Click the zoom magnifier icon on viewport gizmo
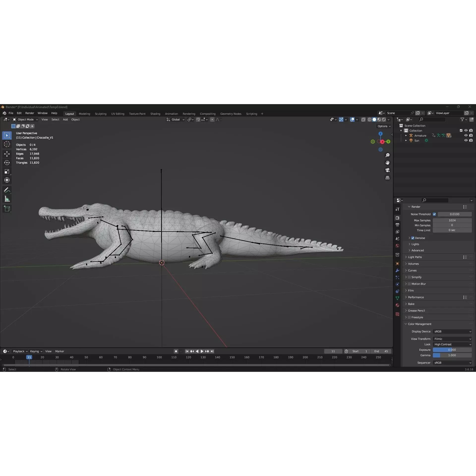The height and width of the screenshot is (476, 476). 388,155
